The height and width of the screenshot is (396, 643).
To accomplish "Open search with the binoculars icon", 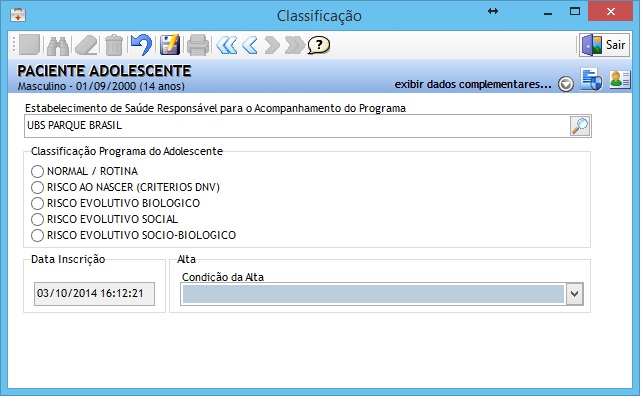I will click(x=58, y=45).
